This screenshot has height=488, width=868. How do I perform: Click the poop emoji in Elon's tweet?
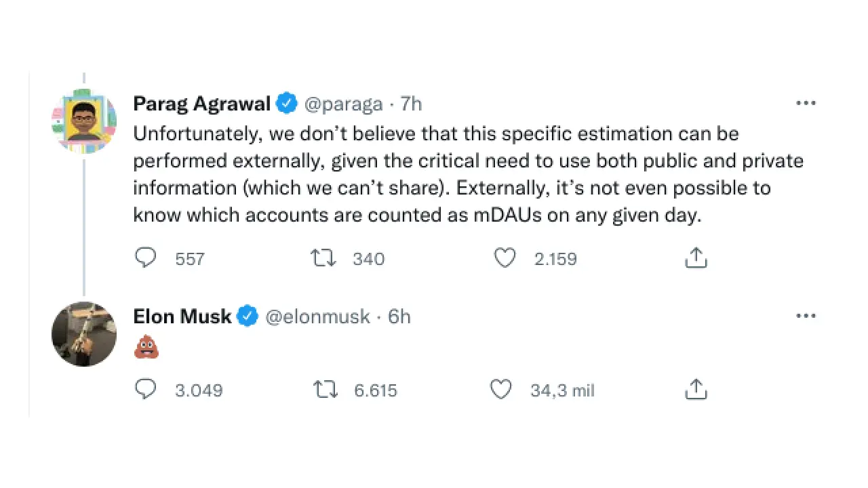pyautogui.click(x=146, y=348)
